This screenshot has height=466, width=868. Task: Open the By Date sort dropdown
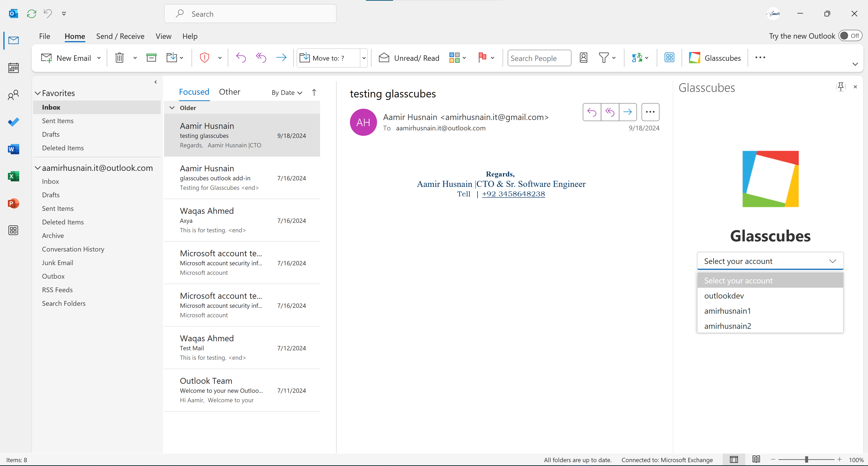286,92
